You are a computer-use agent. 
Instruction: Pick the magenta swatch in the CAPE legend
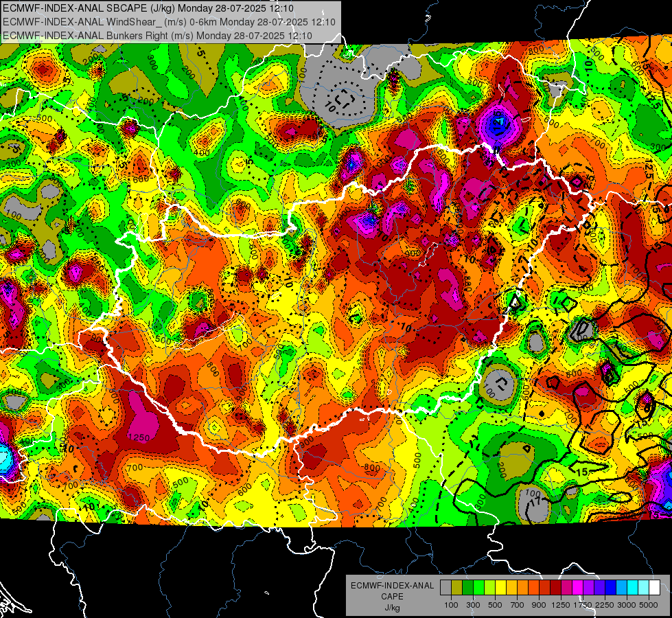pos(578,588)
